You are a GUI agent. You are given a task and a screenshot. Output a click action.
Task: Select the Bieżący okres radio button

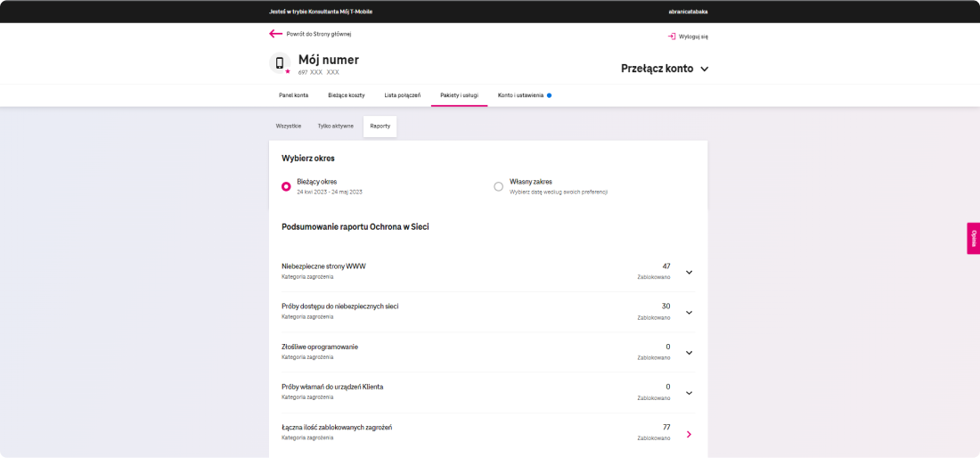pos(286,186)
